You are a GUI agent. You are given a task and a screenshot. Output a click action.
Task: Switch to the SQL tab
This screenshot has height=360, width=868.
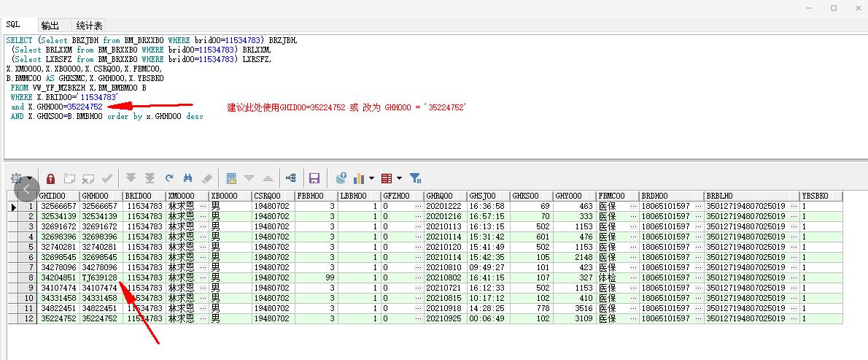coord(12,25)
